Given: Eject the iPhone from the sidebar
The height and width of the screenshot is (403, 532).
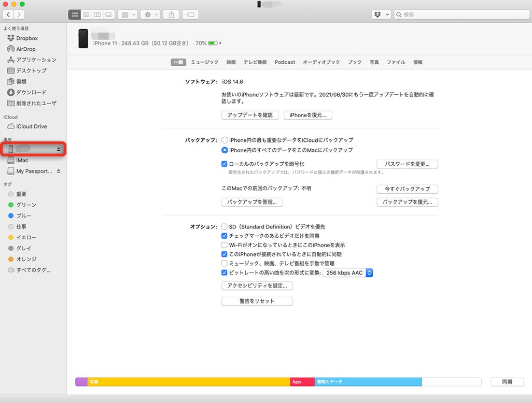Looking at the screenshot, I should (x=59, y=149).
